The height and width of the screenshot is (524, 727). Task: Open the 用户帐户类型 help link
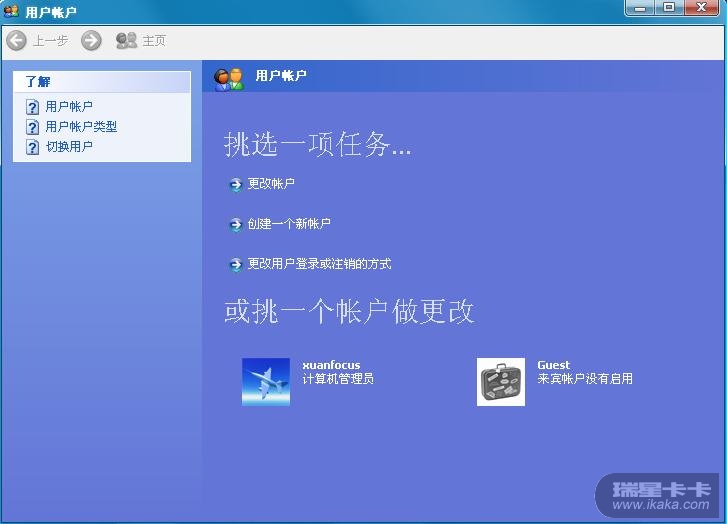pyautogui.click(x=81, y=127)
